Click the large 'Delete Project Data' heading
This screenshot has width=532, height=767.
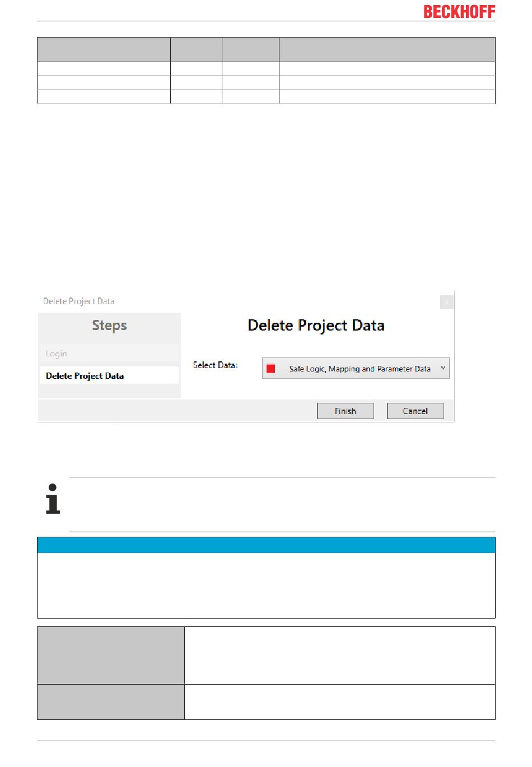click(x=316, y=326)
